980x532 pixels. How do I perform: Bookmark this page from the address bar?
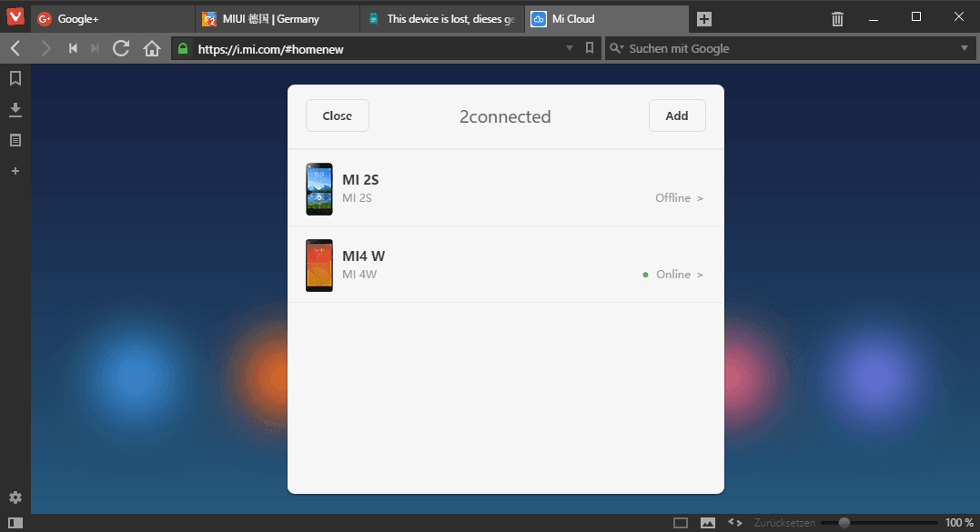590,48
